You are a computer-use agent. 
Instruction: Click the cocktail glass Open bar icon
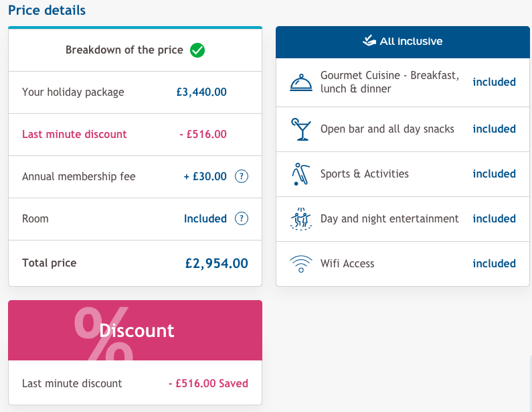pos(300,129)
